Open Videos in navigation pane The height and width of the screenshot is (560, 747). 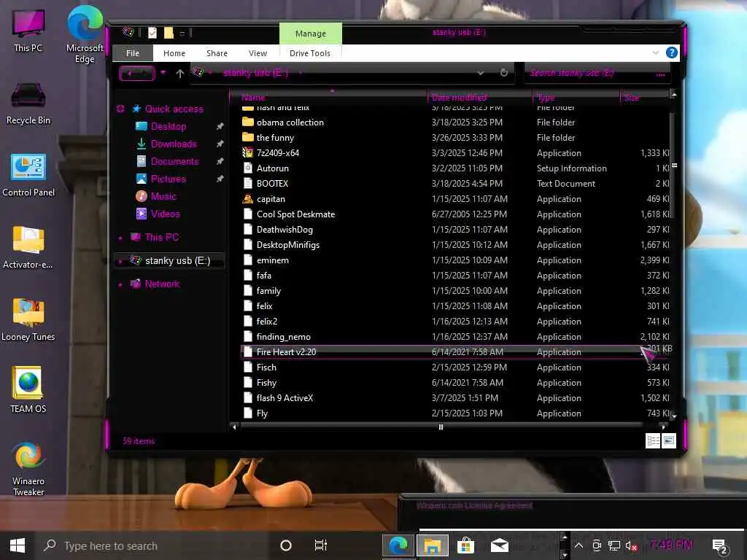[x=166, y=214]
